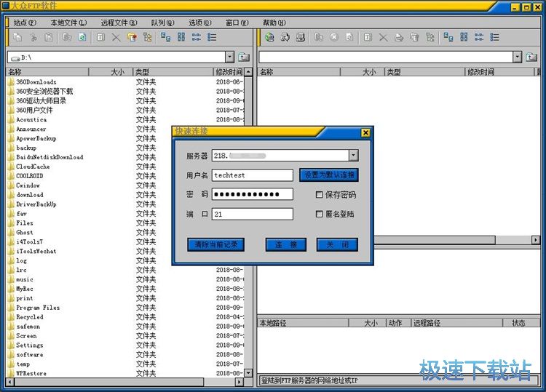Switch local pane to details view
This screenshot has height=392, width=546.
[x=212, y=37]
